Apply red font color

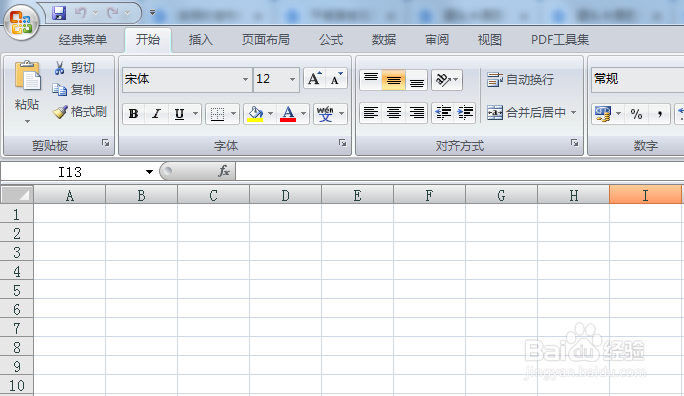288,114
